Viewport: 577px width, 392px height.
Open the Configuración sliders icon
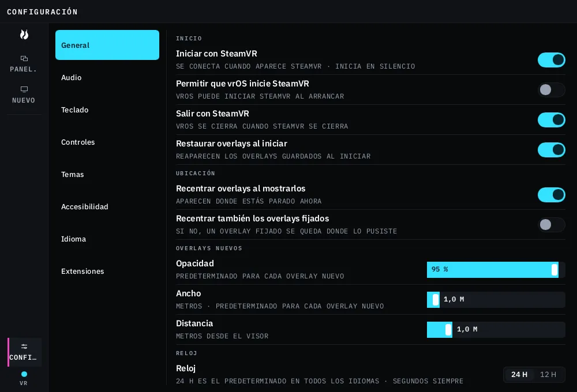(x=24, y=346)
